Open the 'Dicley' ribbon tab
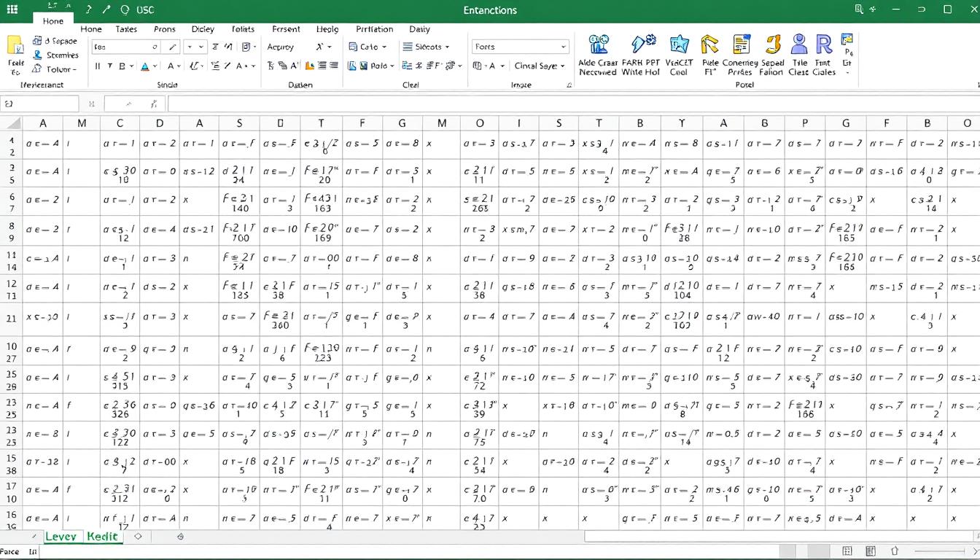 (x=203, y=29)
